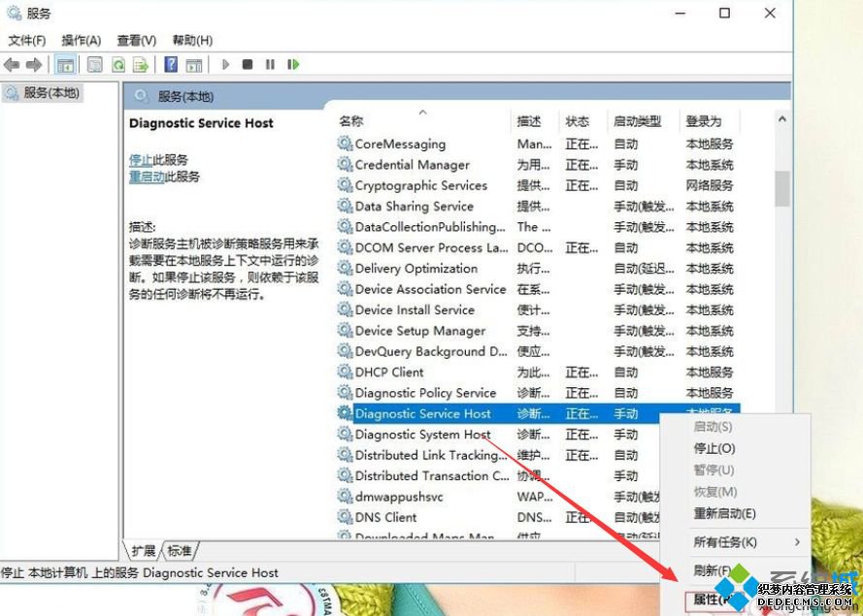The height and width of the screenshot is (616, 863).
Task: Click the Properties sheet toolbar icon
Action: [x=95, y=65]
